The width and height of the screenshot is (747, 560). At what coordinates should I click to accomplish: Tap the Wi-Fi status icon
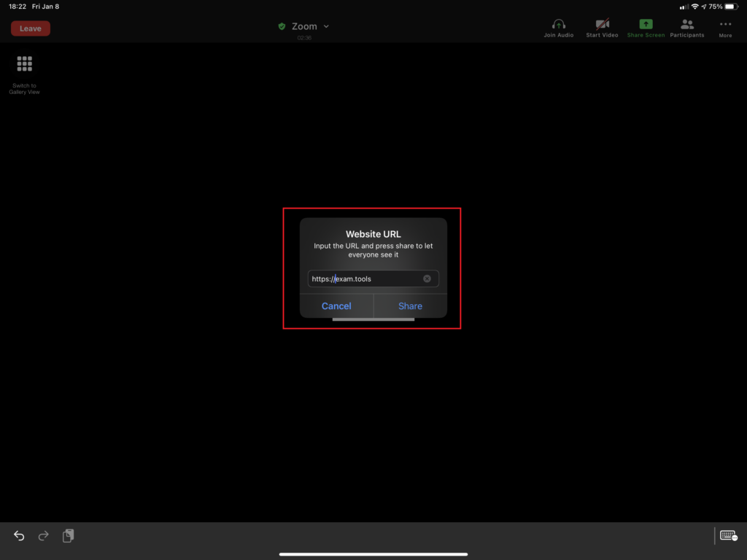pos(694,7)
